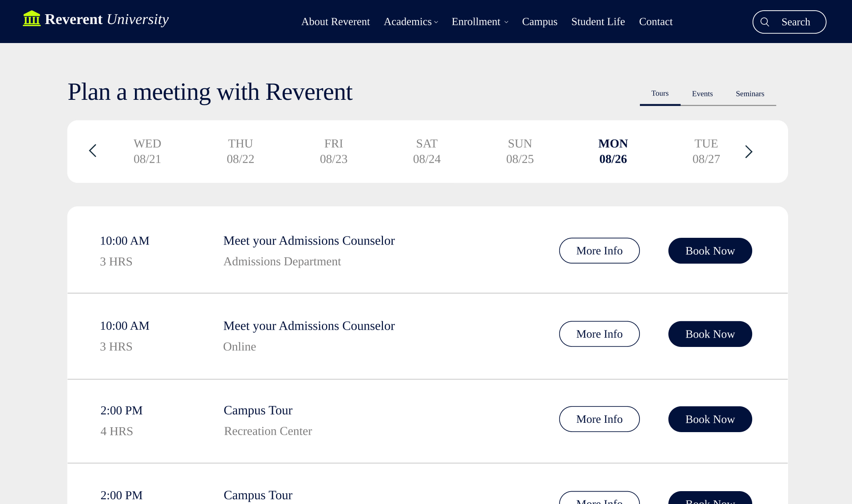Go to the Contact page
852x504 pixels.
[655, 22]
